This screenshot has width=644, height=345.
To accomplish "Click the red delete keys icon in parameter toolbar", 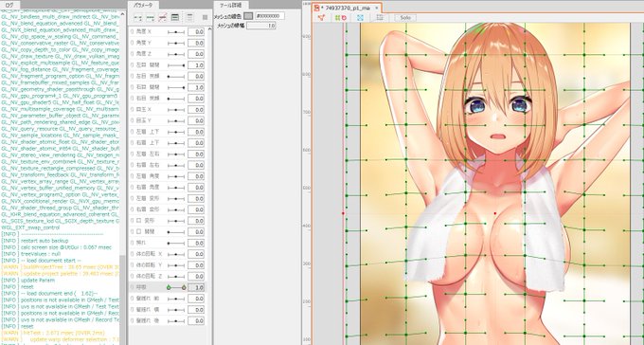I will pyautogui.click(x=163, y=18).
